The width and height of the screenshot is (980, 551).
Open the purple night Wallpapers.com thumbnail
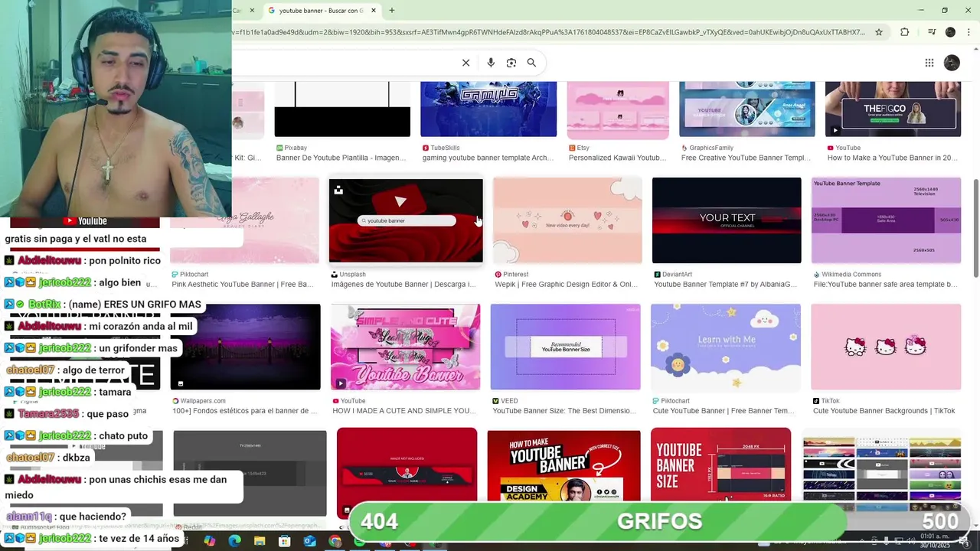point(245,347)
